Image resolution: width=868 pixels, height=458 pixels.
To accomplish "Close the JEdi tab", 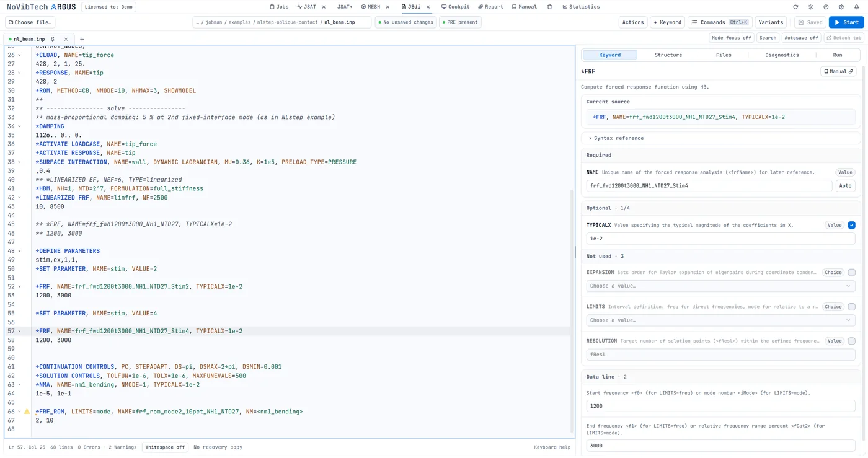I will pyautogui.click(x=428, y=7).
